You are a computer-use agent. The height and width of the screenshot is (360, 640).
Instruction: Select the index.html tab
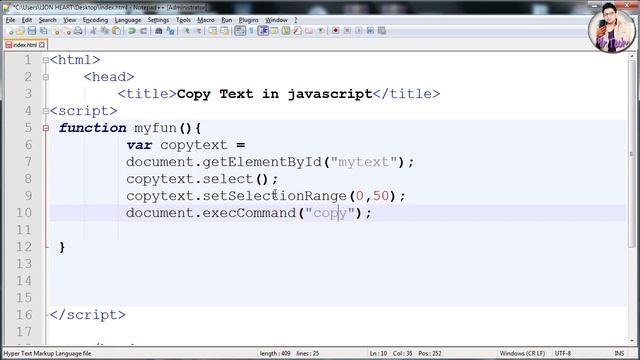24,45
